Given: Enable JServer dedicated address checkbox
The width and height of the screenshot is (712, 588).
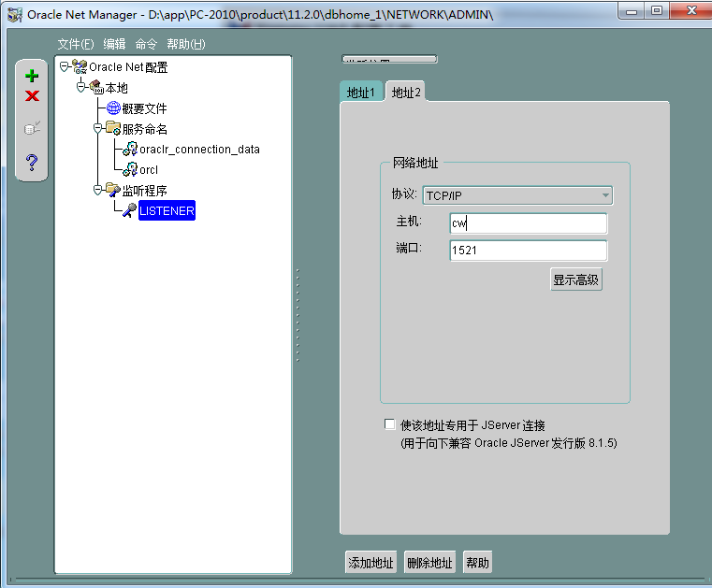Looking at the screenshot, I should (389, 424).
